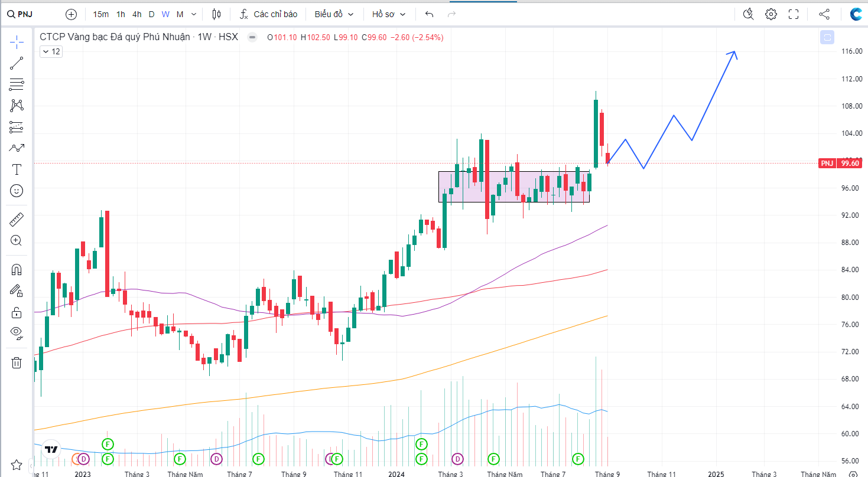Redo the chart action

452,14
